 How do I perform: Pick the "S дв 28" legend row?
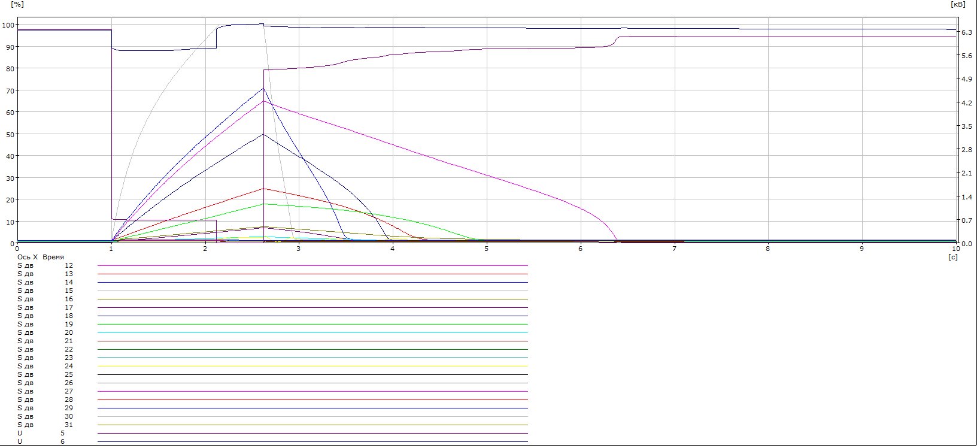pos(272,399)
